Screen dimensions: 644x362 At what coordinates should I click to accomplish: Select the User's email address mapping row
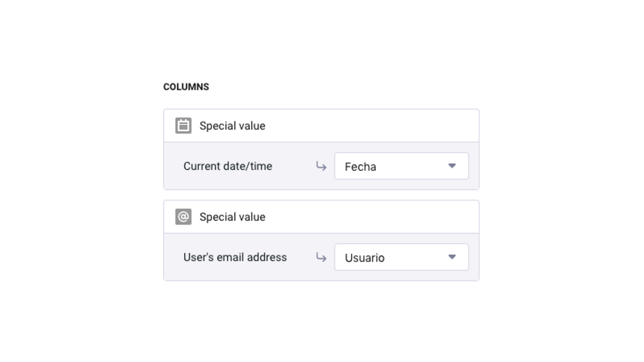pos(321,257)
